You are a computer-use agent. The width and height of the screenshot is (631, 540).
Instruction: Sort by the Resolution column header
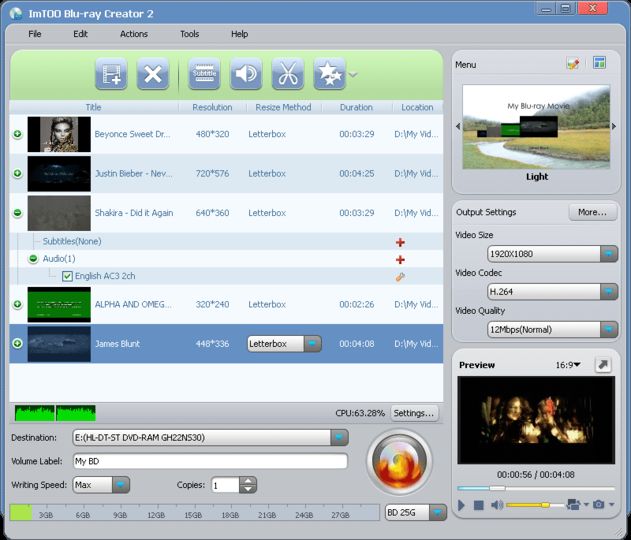[x=212, y=107]
